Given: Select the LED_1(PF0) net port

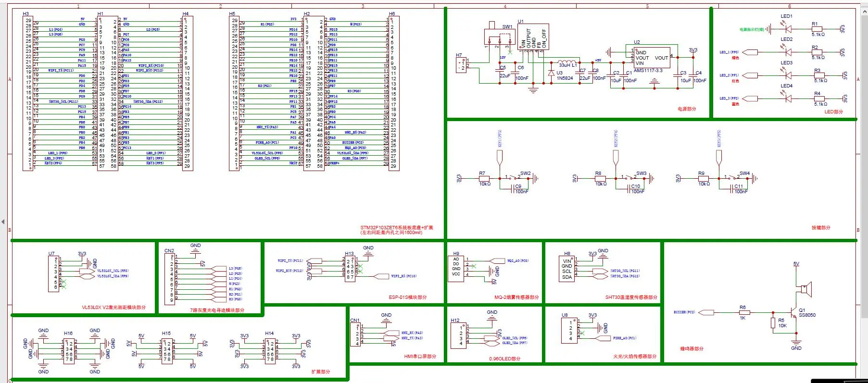Looking at the screenshot, I should pyautogui.click(x=750, y=52).
